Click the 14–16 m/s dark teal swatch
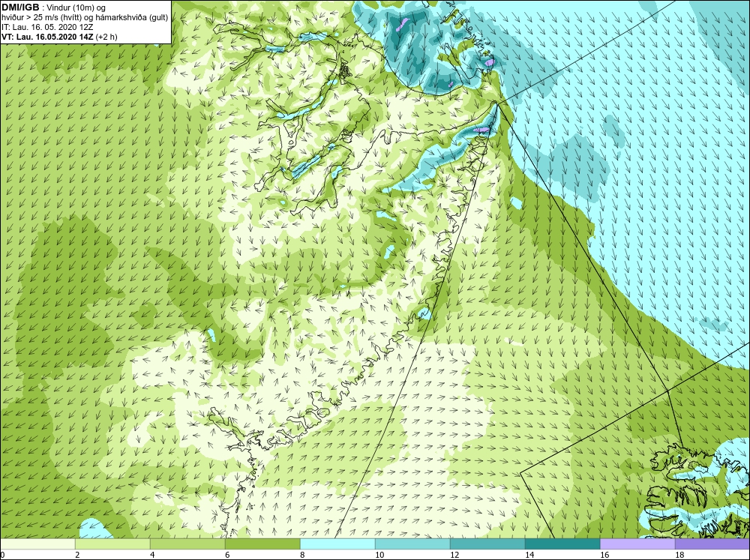Image resolution: width=750 pixels, height=560 pixels. 562,544
